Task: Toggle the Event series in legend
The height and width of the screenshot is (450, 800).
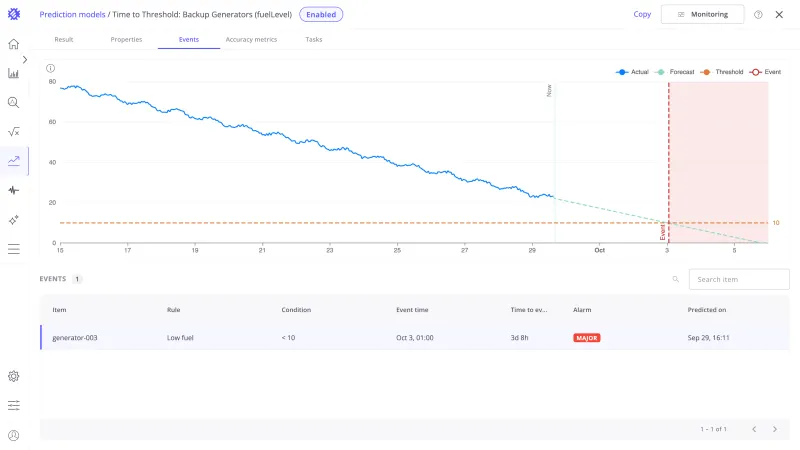Action: pyautogui.click(x=765, y=72)
